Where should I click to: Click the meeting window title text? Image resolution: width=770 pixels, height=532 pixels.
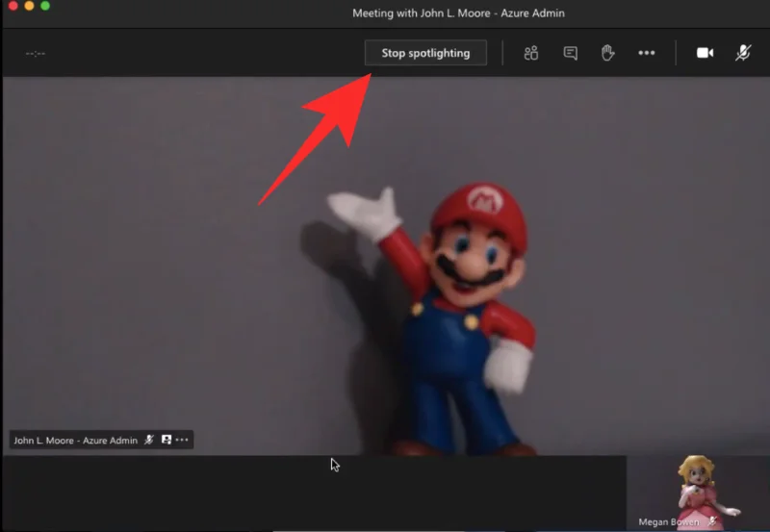pos(458,13)
